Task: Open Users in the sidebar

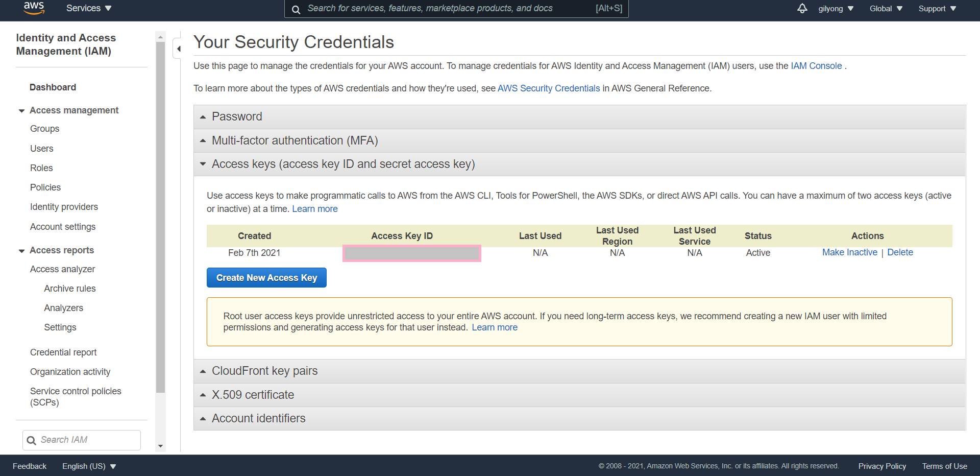Action: click(x=41, y=149)
